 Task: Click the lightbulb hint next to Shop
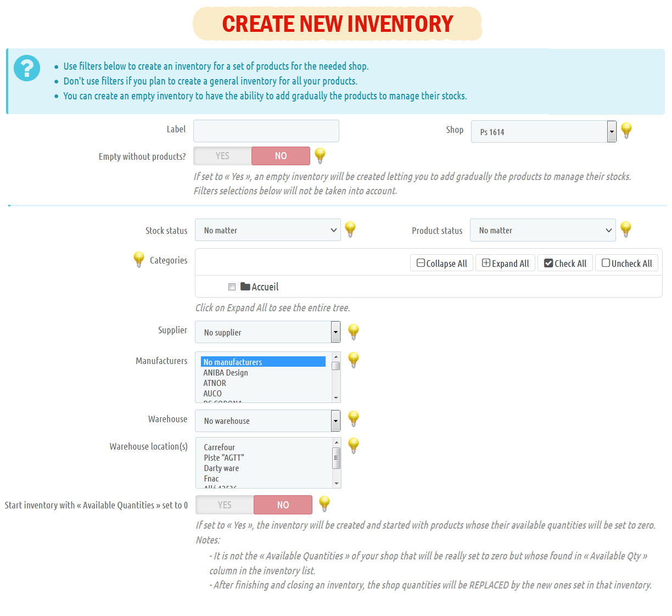pos(626,130)
